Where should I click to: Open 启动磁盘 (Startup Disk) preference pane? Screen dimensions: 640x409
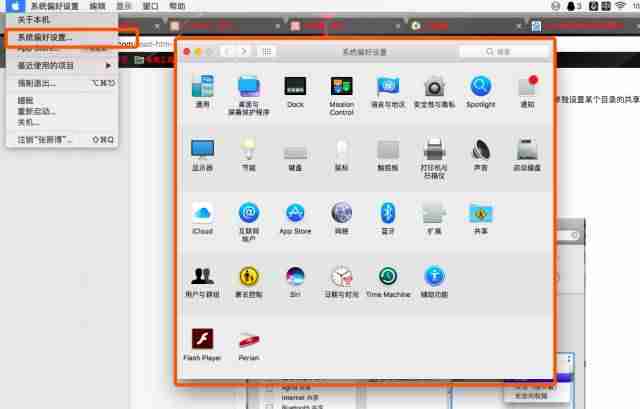pos(527,154)
